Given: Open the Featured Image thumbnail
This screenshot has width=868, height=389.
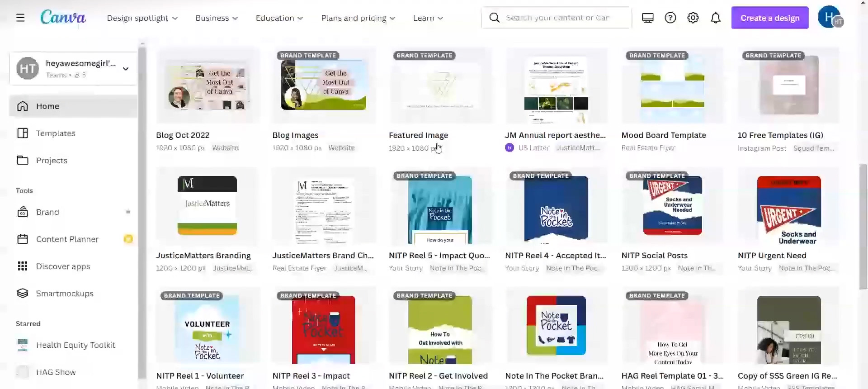Looking at the screenshot, I should (440, 85).
